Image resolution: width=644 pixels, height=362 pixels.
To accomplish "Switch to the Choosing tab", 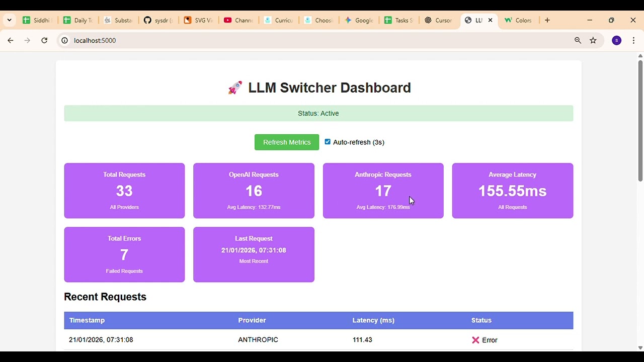I will pyautogui.click(x=319, y=20).
